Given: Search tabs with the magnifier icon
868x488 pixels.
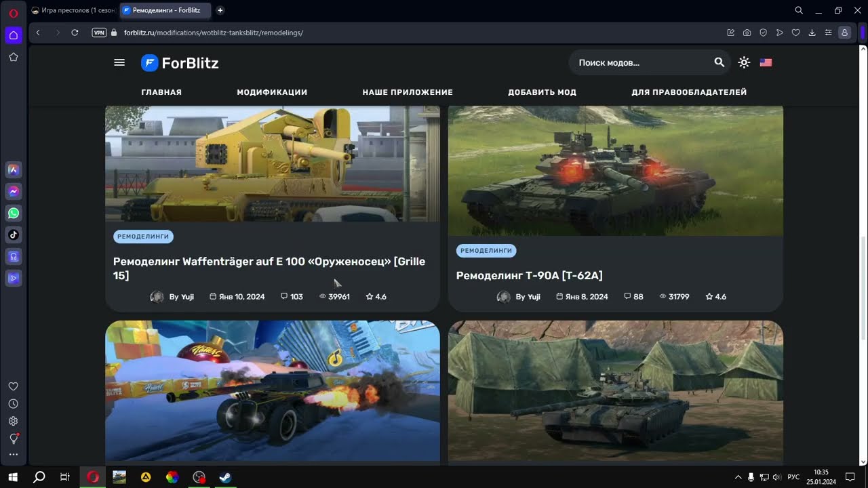Looking at the screenshot, I should 799,10.
